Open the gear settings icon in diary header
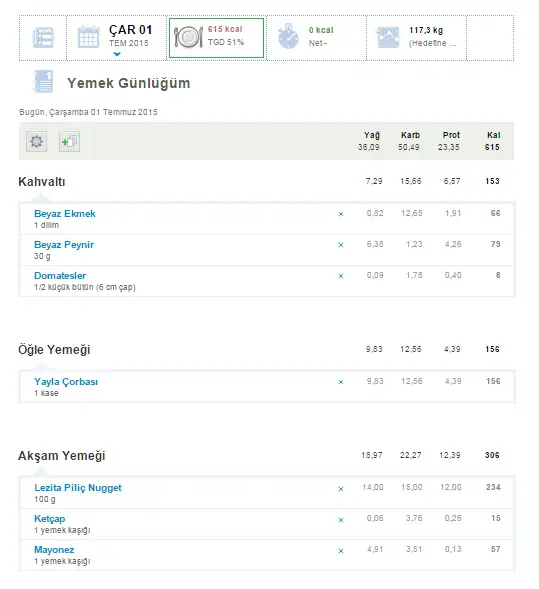 pyautogui.click(x=36, y=142)
